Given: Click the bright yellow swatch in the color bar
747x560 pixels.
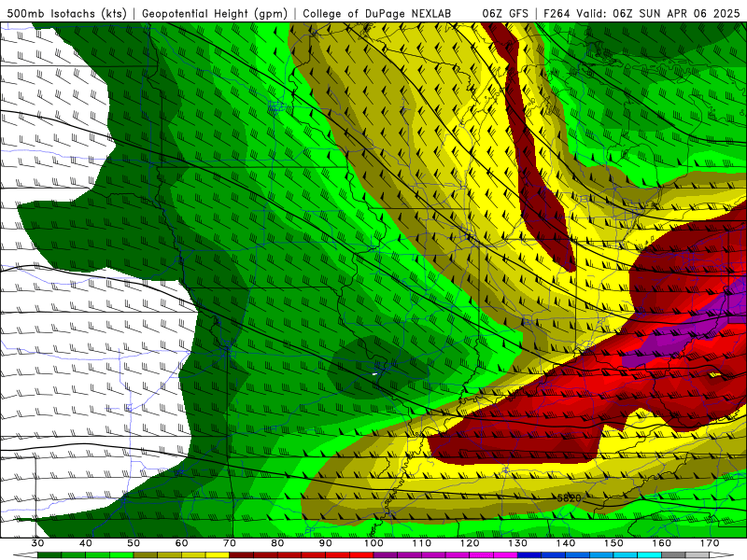Looking at the screenshot, I should 218,555.
